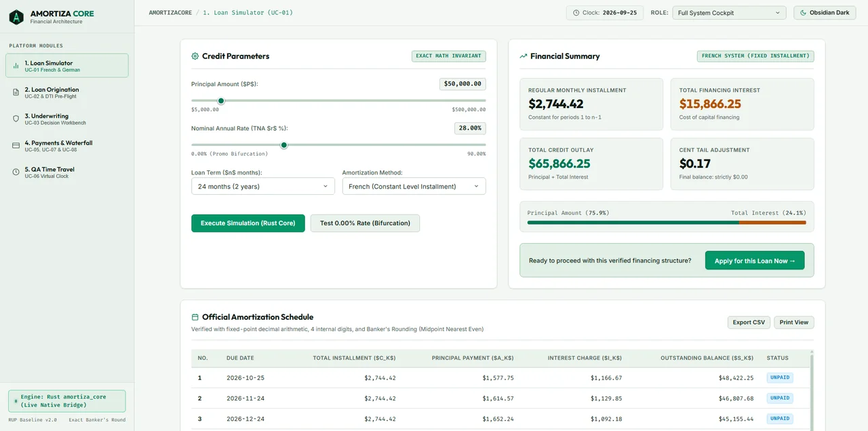Viewport: 868px width, 431px height.
Task: Click the $15,866.25 Total Financing Interest value
Action: pos(710,104)
